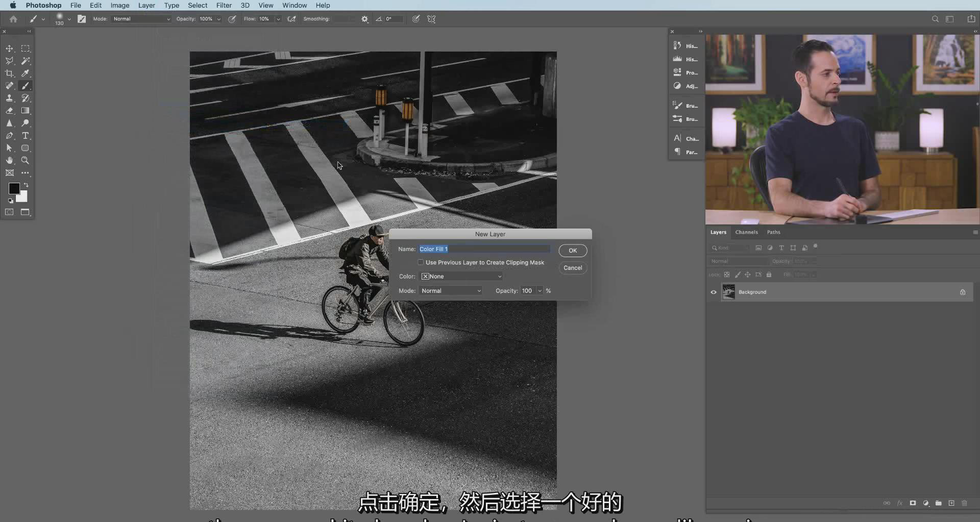Select the Sharpen tool
The image size is (980, 522).
click(x=9, y=123)
